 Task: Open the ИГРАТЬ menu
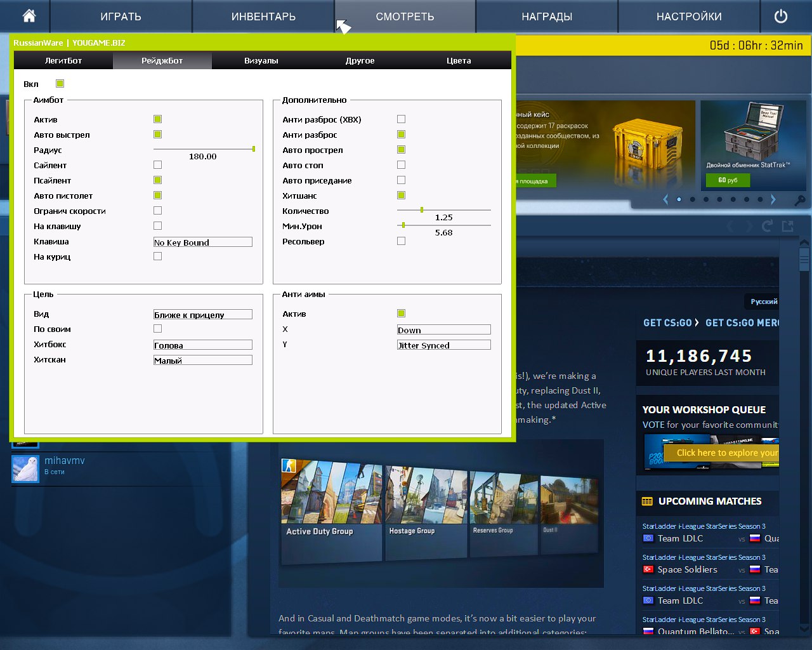121,17
